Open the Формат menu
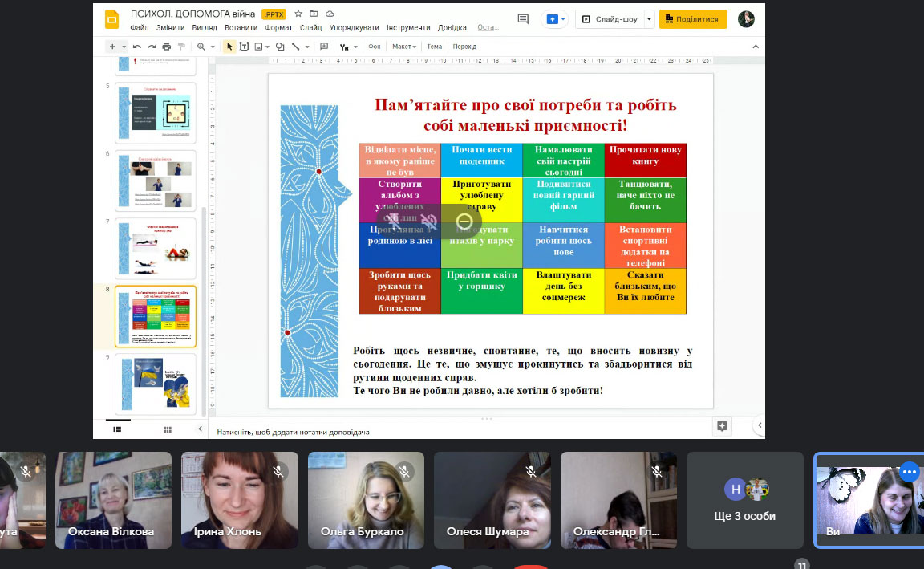This screenshot has width=924, height=569. [279, 28]
